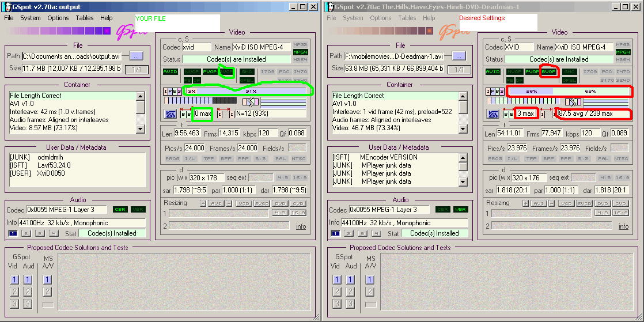This screenshot has width=644, height=322.
Task: Click the VCD resizing button in output window
Action: 244,204
